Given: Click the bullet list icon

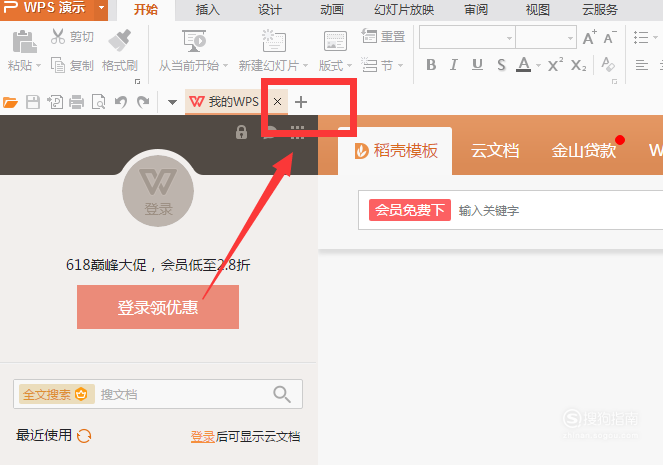Looking at the screenshot, I should point(641,38).
